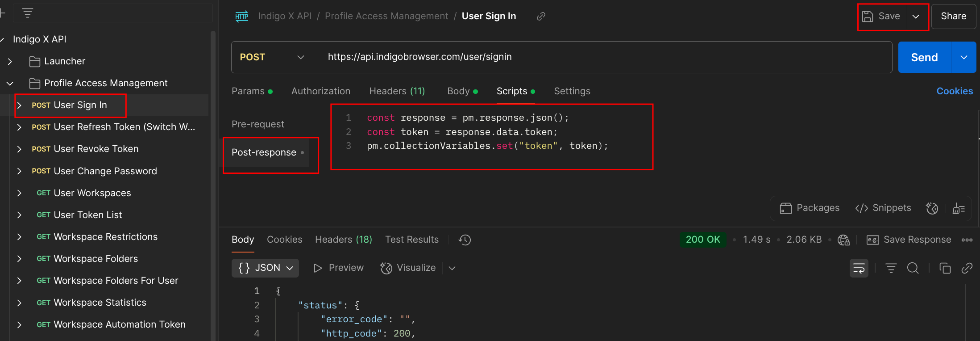Click Save Response
Image resolution: width=980 pixels, height=341 pixels.
pos(909,240)
